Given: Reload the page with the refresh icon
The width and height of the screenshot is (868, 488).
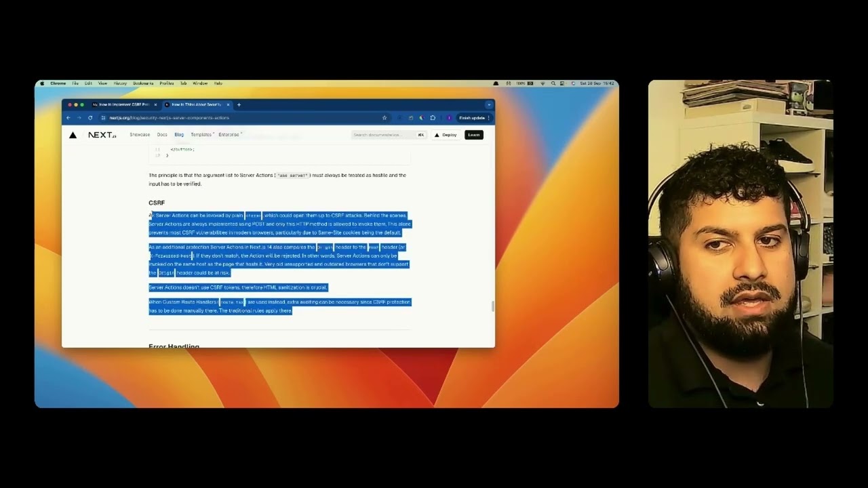Looking at the screenshot, I should (90, 118).
